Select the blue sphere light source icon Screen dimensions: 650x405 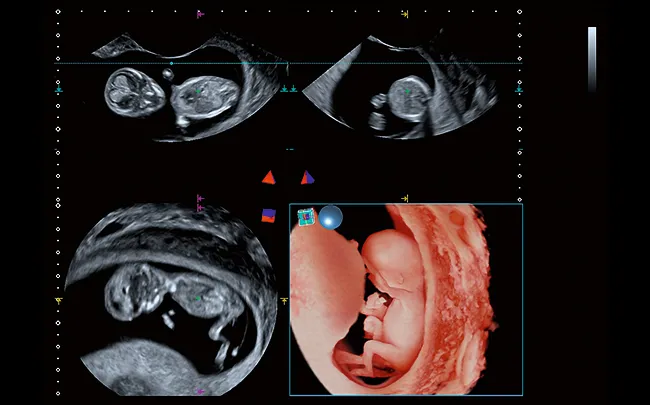[x=331, y=217]
